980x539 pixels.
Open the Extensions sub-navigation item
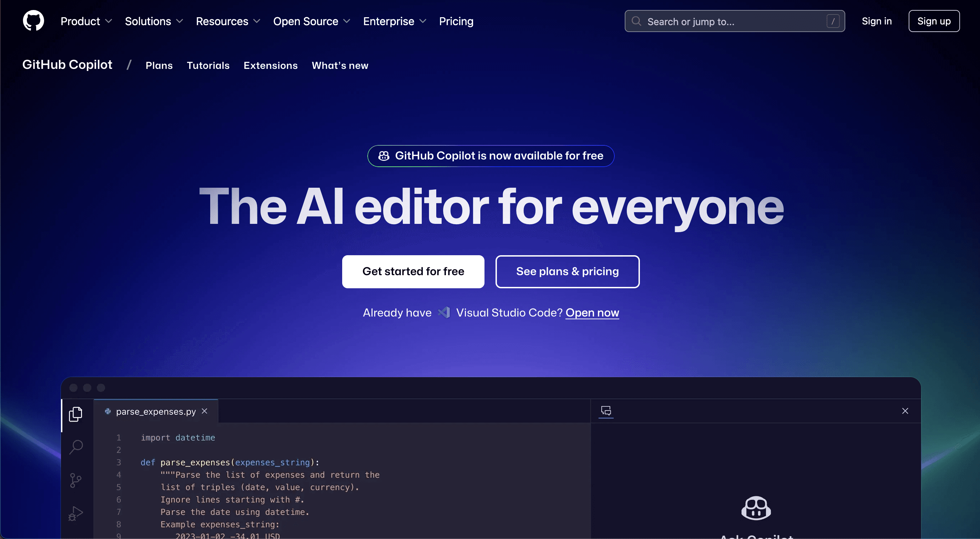pyautogui.click(x=270, y=65)
